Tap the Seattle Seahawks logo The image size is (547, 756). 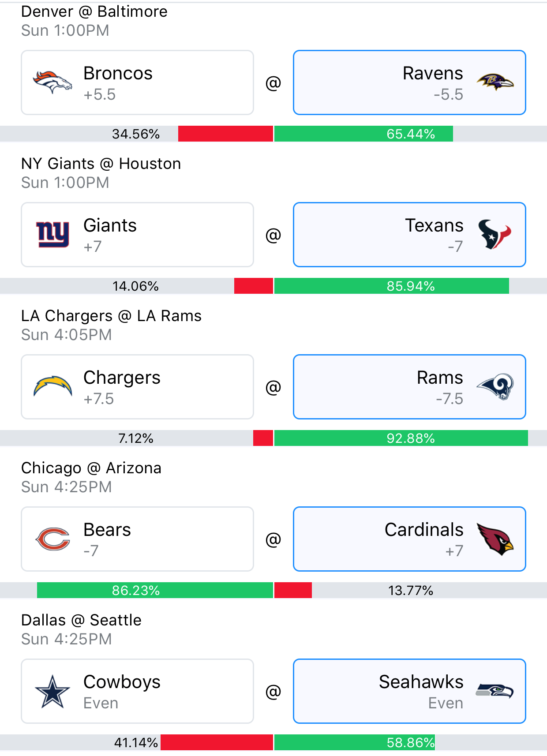click(495, 691)
